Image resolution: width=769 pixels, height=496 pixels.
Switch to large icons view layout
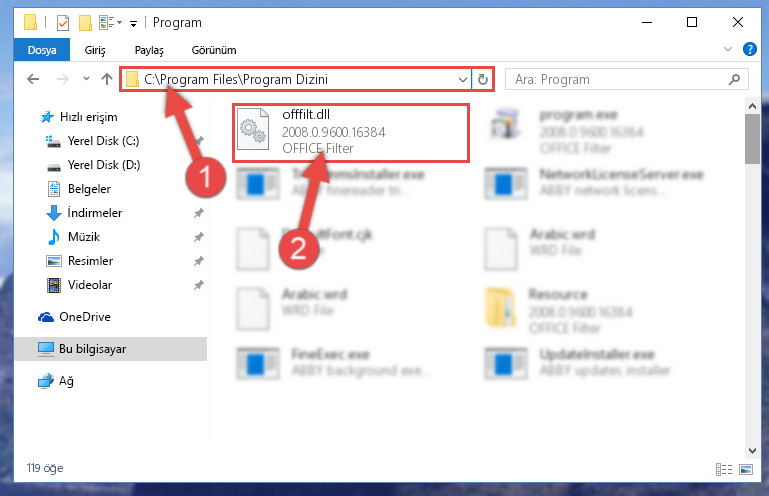pyautogui.click(x=746, y=470)
